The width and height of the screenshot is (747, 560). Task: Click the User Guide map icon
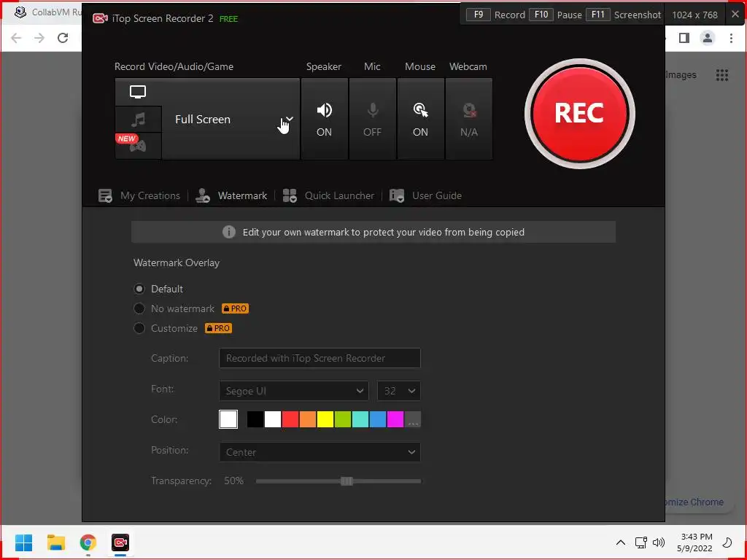397,195
